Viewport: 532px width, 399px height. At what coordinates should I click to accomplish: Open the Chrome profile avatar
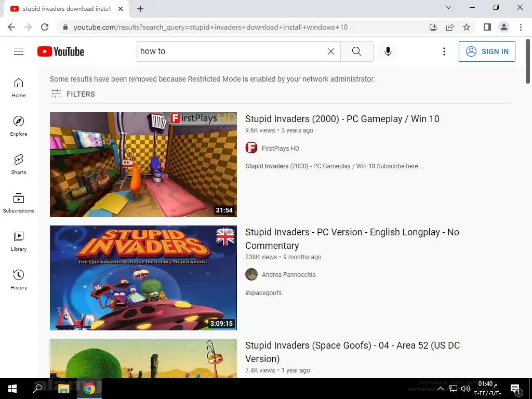click(504, 27)
